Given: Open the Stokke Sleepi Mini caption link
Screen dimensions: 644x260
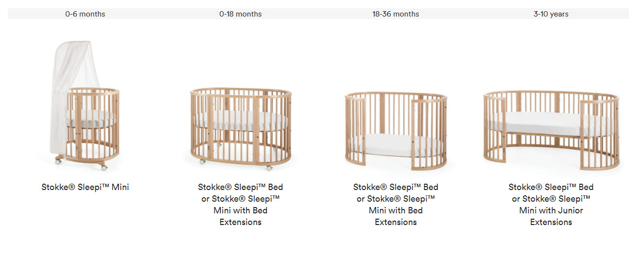Looking at the screenshot, I should [x=85, y=187].
